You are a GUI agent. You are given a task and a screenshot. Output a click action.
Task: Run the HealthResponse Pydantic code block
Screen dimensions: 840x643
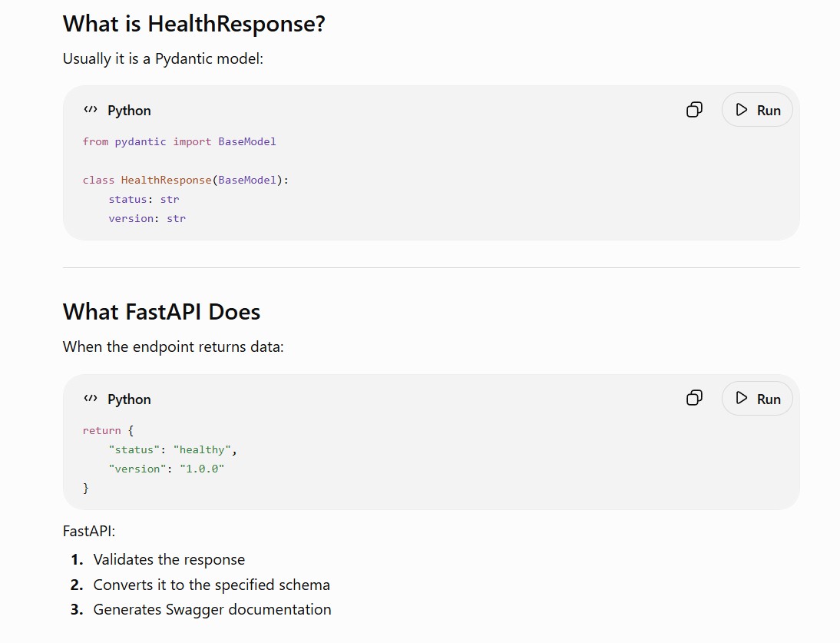[757, 110]
